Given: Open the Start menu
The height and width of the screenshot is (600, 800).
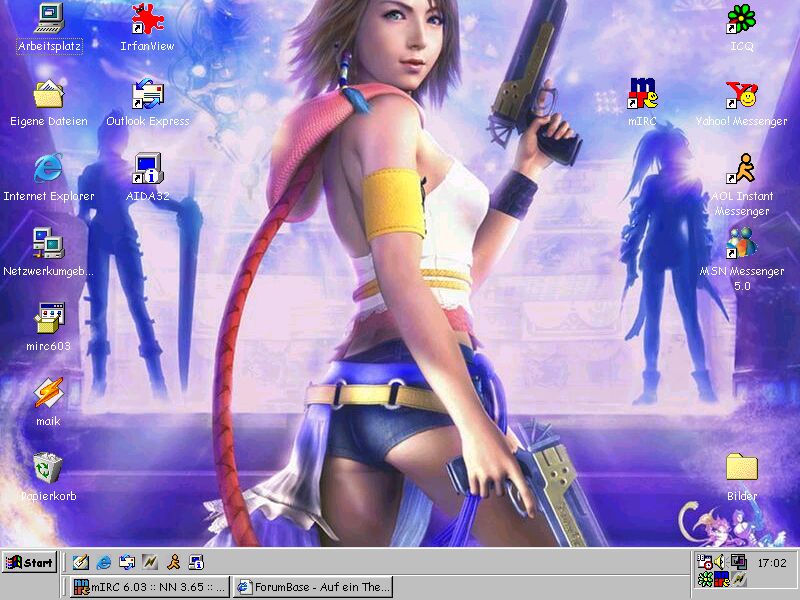Looking at the screenshot, I should 29,563.
